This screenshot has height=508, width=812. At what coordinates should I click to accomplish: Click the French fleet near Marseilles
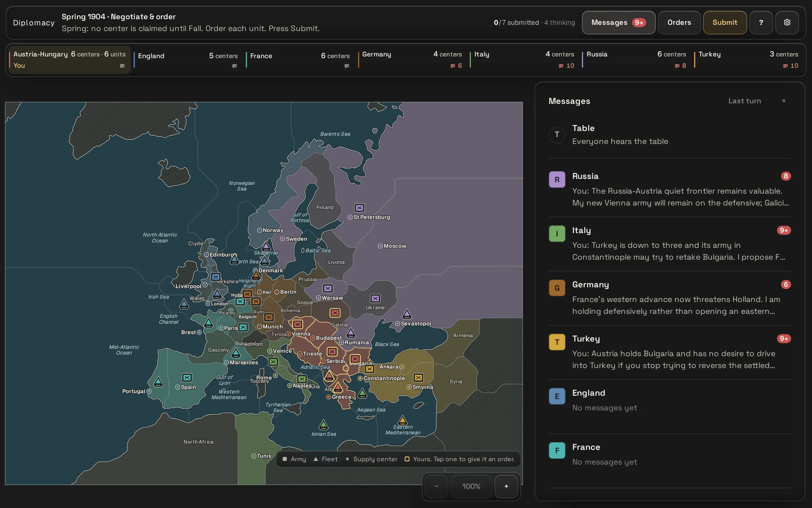coord(236,353)
